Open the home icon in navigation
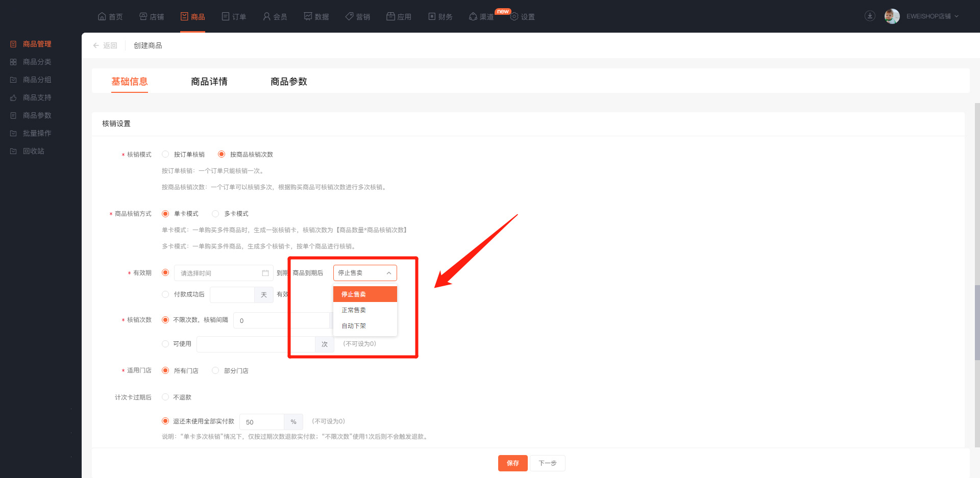The height and width of the screenshot is (478, 980). (102, 16)
